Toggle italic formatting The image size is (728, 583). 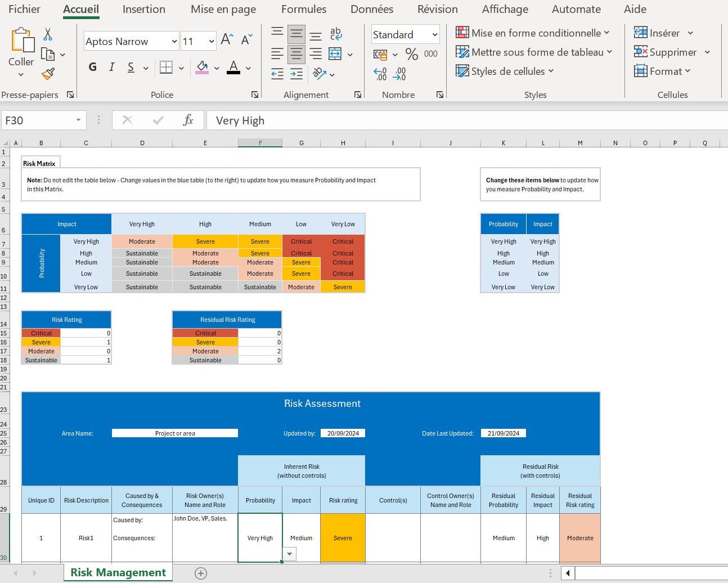click(111, 67)
